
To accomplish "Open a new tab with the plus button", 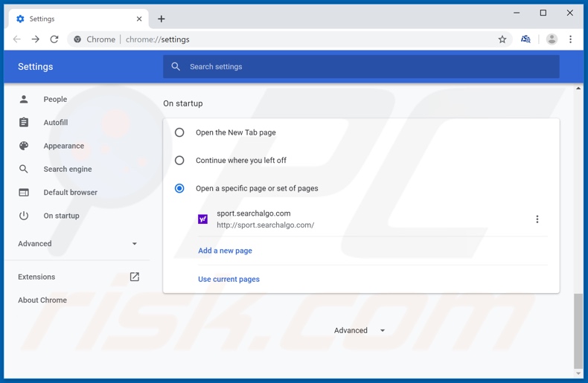I will [162, 19].
